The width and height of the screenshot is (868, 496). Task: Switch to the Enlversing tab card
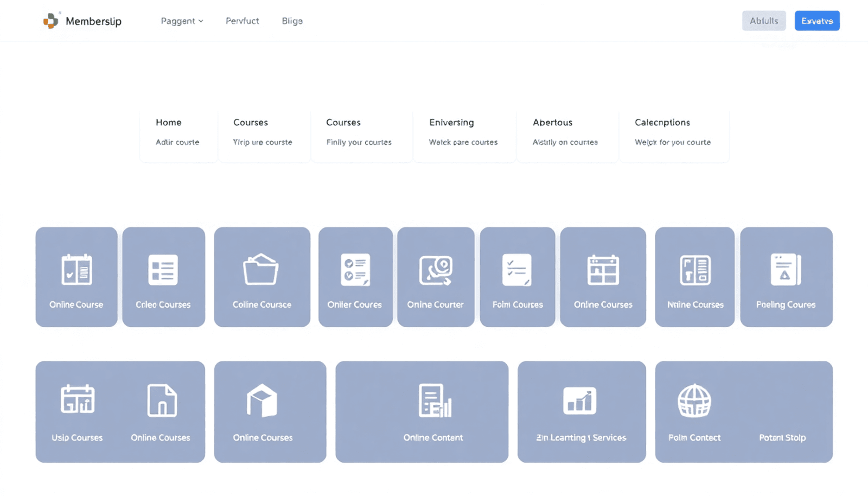(x=463, y=132)
